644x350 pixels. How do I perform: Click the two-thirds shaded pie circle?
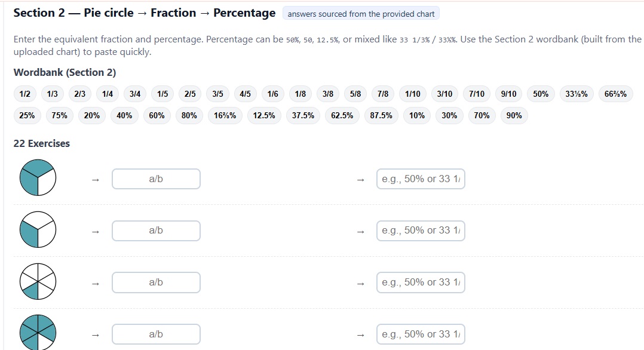[x=38, y=178]
